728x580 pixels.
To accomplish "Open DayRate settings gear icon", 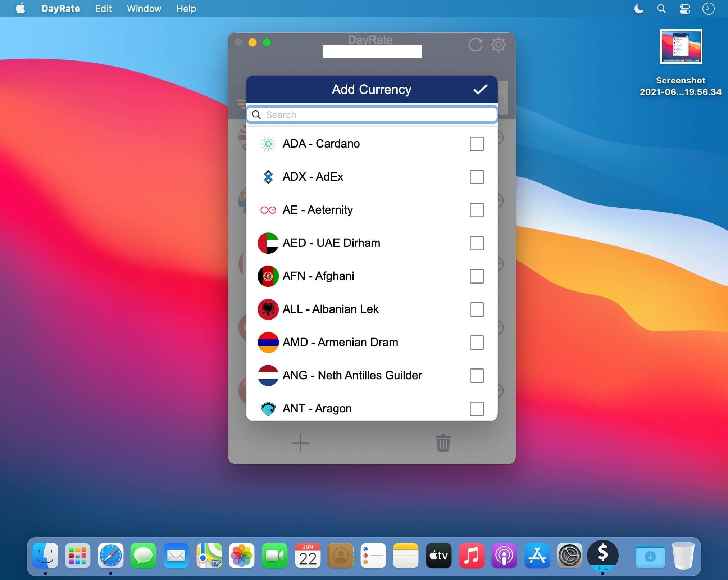I will click(498, 45).
